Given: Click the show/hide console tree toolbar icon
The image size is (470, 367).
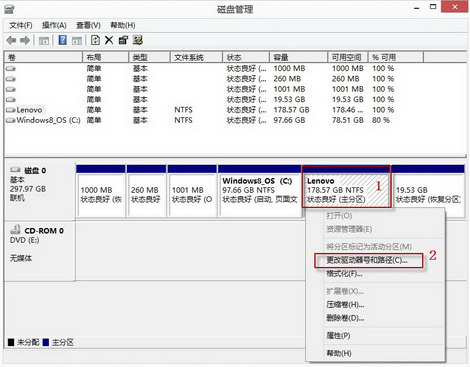Looking at the screenshot, I should click(x=44, y=41).
